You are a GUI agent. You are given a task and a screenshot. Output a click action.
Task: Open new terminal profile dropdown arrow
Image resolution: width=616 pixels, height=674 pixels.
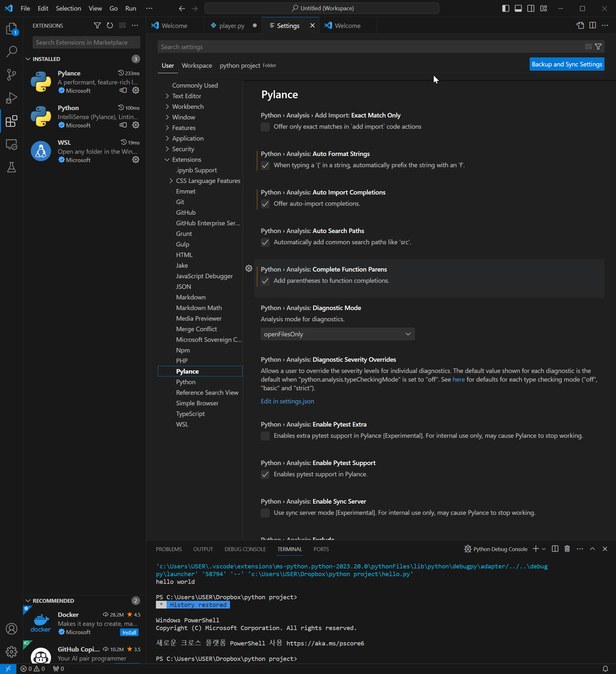pos(544,549)
